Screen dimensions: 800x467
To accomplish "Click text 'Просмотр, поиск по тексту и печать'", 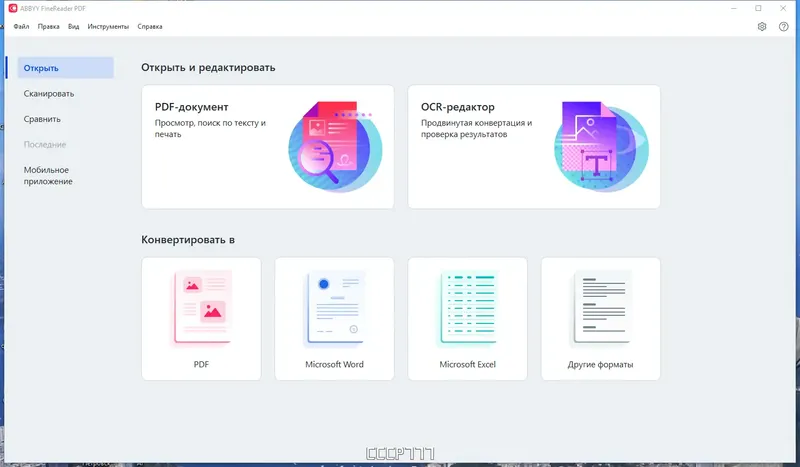I will tap(210, 129).
